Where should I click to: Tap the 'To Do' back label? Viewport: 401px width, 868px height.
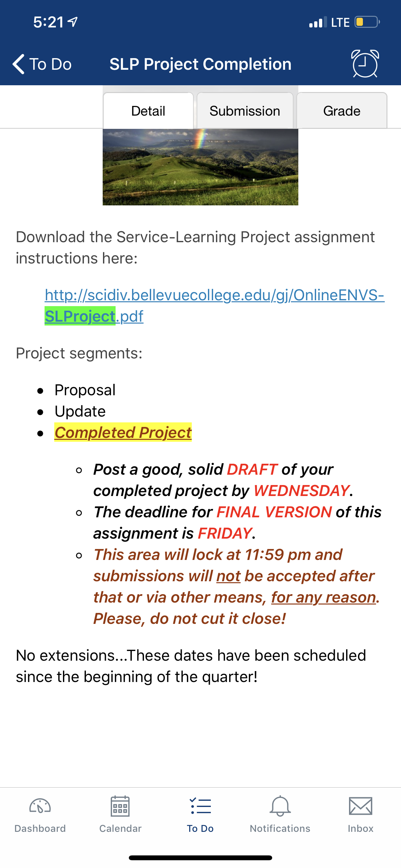[x=51, y=64]
